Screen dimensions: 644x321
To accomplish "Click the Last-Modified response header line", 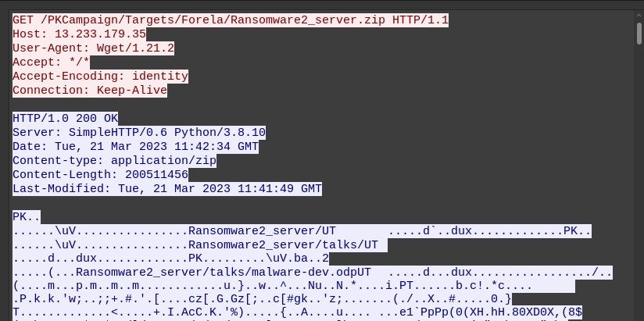I will tap(166, 188).
